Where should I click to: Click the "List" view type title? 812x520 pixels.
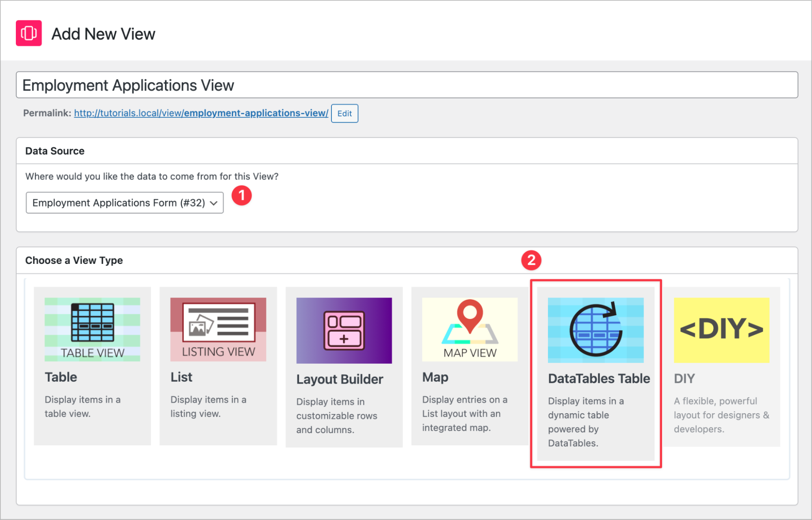coord(182,377)
